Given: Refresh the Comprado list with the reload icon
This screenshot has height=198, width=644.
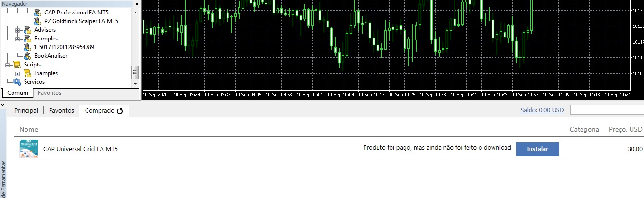Looking at the screenshot, I should [x=120, y=111].
